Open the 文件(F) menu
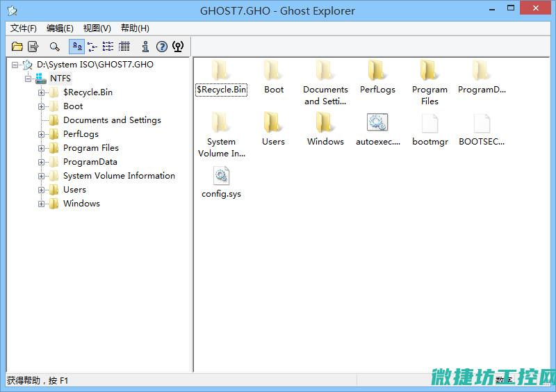The height and width of the screenshot is (392, 556). click(x=24, y=28)
